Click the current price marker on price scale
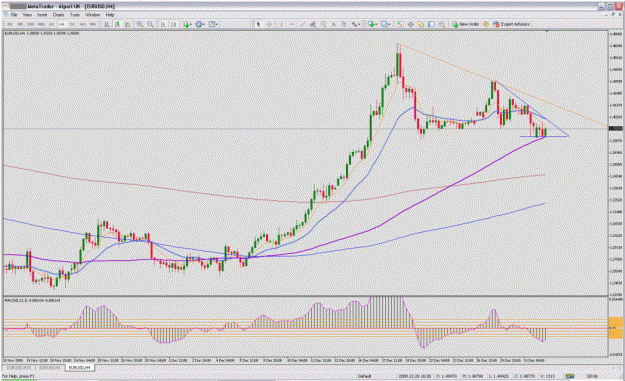 616,128
